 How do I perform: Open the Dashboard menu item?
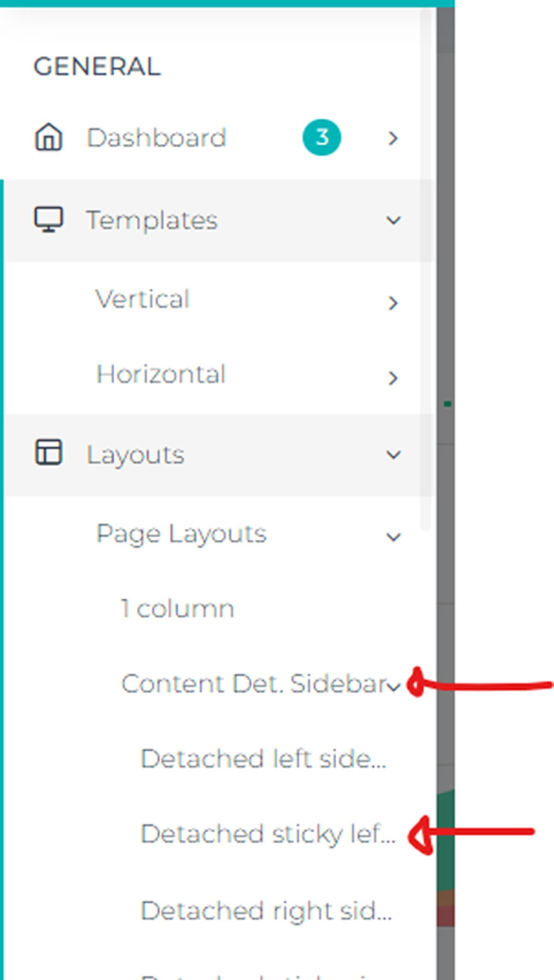pos(157,138)
